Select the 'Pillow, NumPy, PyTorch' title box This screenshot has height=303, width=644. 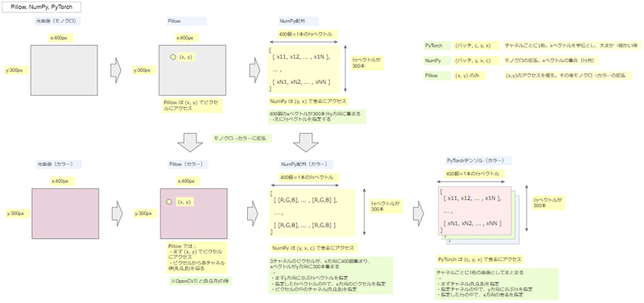[x=41, y=7]
